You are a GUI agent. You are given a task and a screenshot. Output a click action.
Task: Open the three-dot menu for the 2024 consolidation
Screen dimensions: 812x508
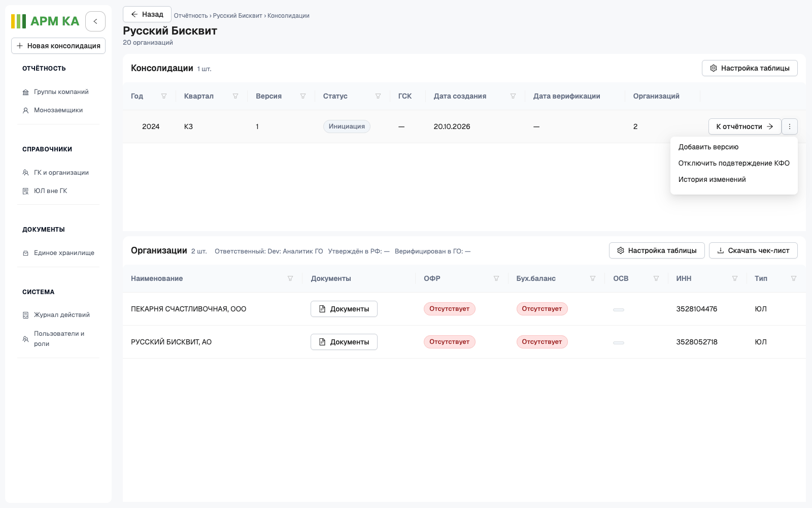point(790,126)
